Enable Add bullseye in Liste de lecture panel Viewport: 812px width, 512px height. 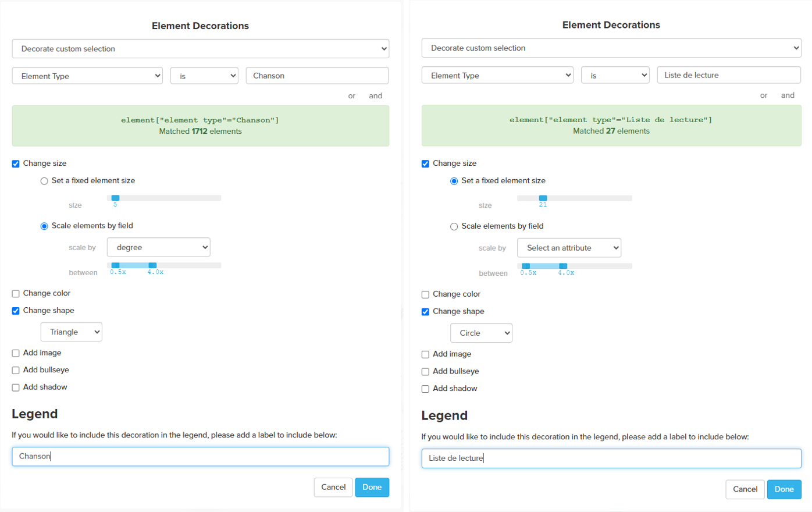(425, 372)
